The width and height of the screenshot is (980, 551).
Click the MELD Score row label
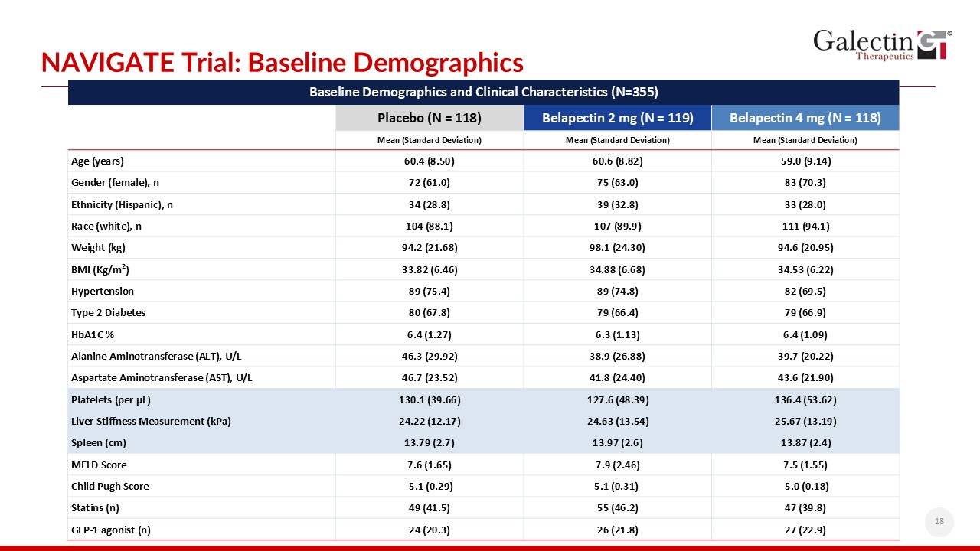[x=99, y=465]
